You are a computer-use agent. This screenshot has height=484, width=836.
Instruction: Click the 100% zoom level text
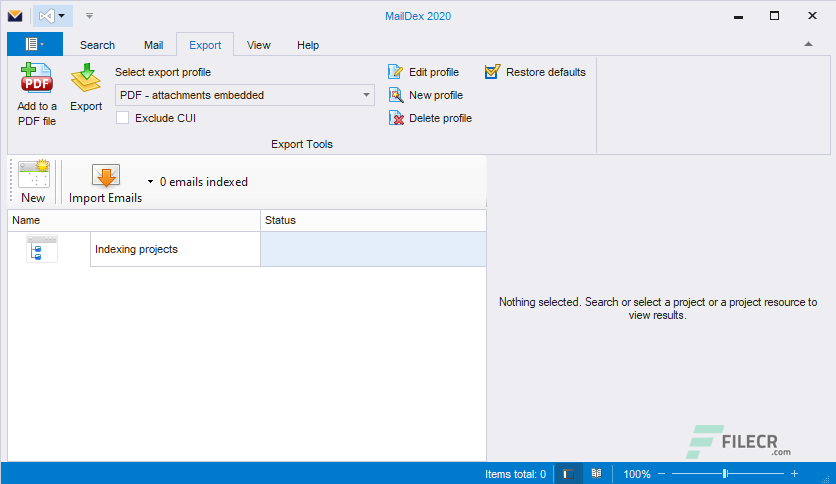pyautogui.click(x=637, y=474)
